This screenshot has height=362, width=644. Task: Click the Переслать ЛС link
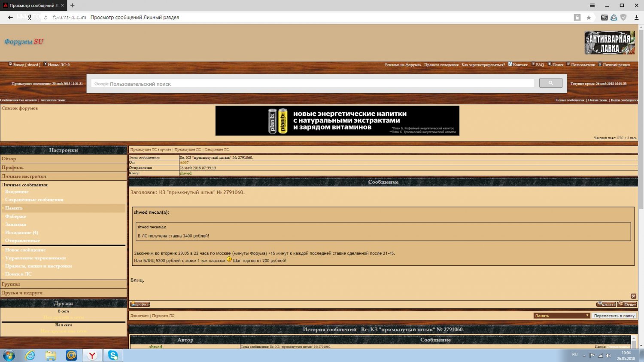[x=163, y=316]
